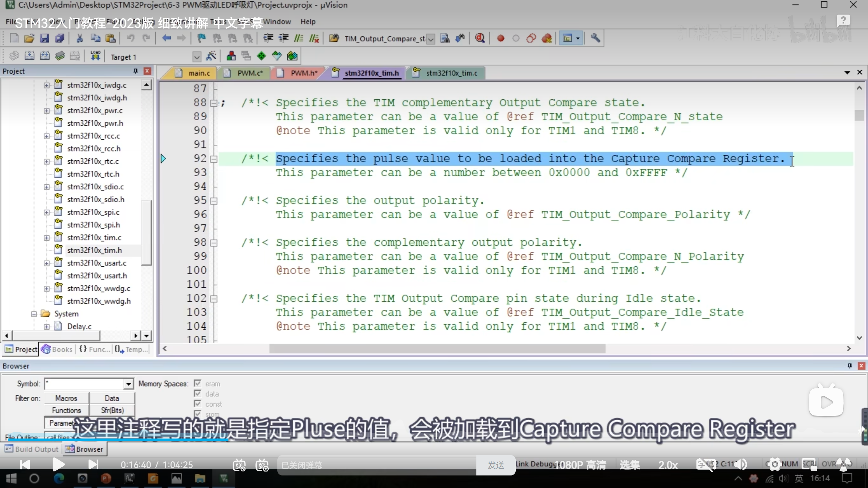Switch to the main.c editor tab
Image resolution: width=868 pixels, height=488 pixels.
[x=199, y=73]
